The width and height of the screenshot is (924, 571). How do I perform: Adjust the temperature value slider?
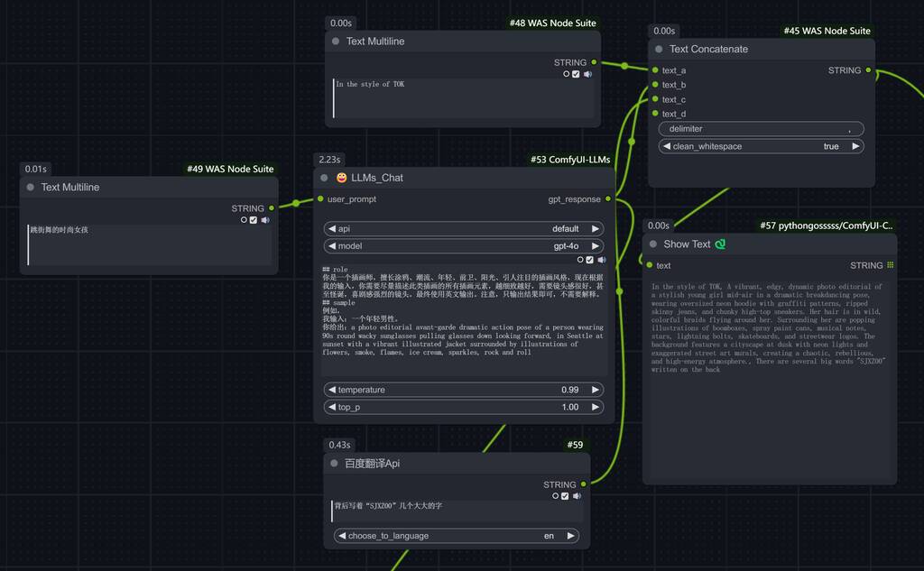pyautogui.click(x=464, y=390)
